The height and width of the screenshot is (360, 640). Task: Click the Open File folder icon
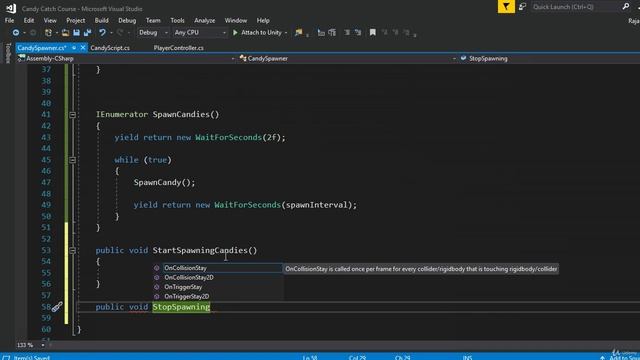coord(65,33)
